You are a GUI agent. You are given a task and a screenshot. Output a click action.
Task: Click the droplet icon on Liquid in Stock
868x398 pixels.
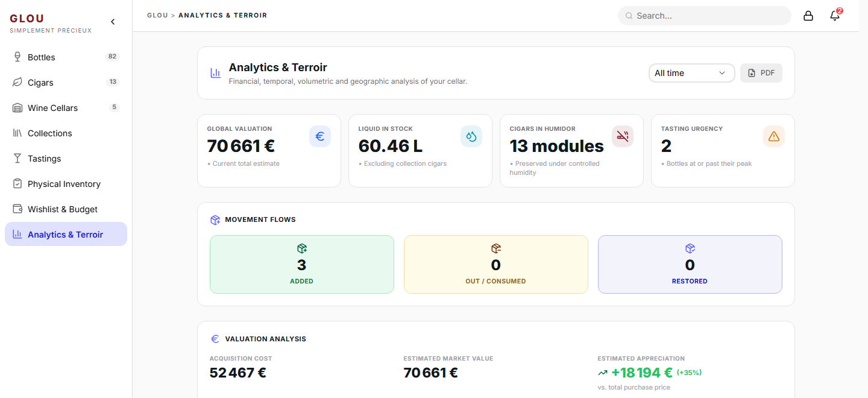tap(471, 136)
